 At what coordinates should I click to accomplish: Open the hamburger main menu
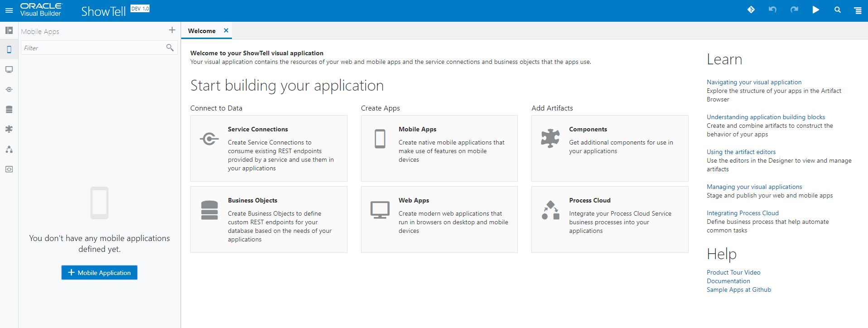pyautogui.click(x=9, y=10)
